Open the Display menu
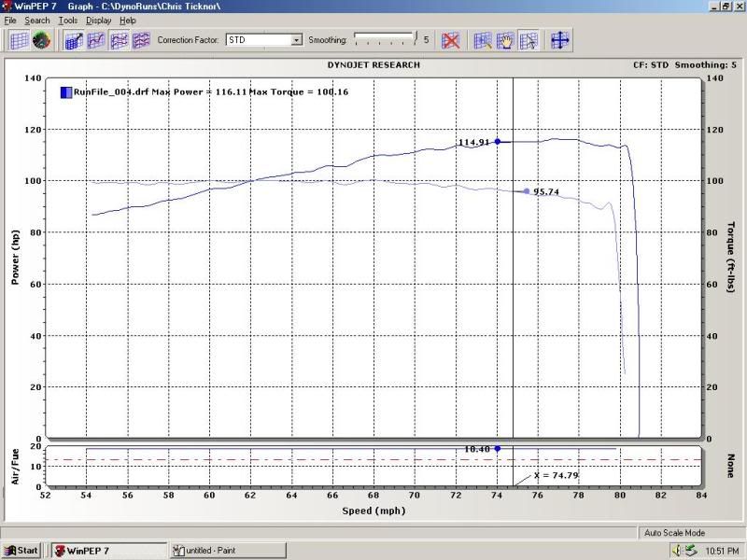Viewport: 747px width, 560px height. [99, 21]
